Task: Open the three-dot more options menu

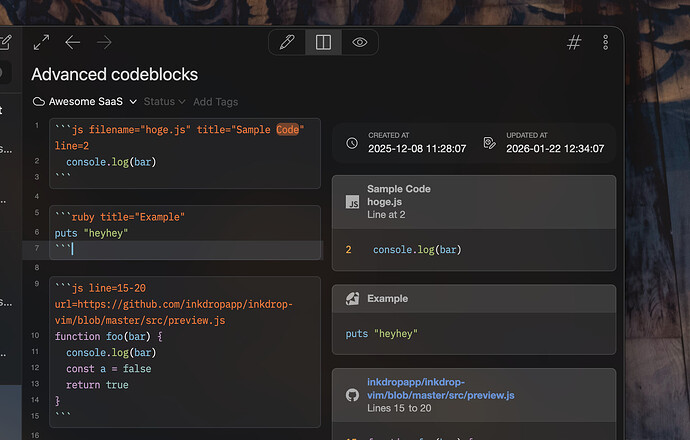Action: (x=606, y=42)
